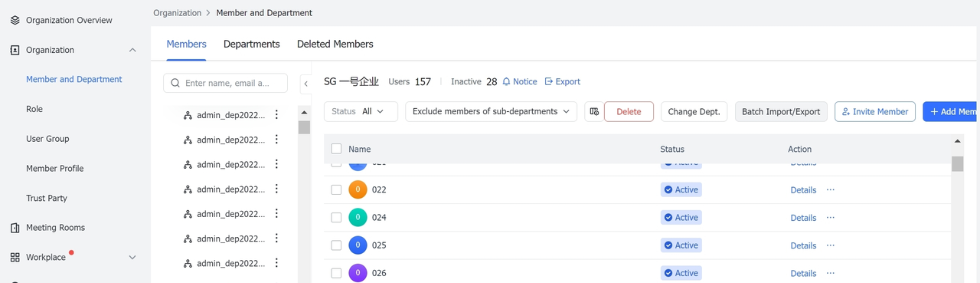Click the Name column header
The width and height of the screenshot is (980, 283).
pos(359,149)
